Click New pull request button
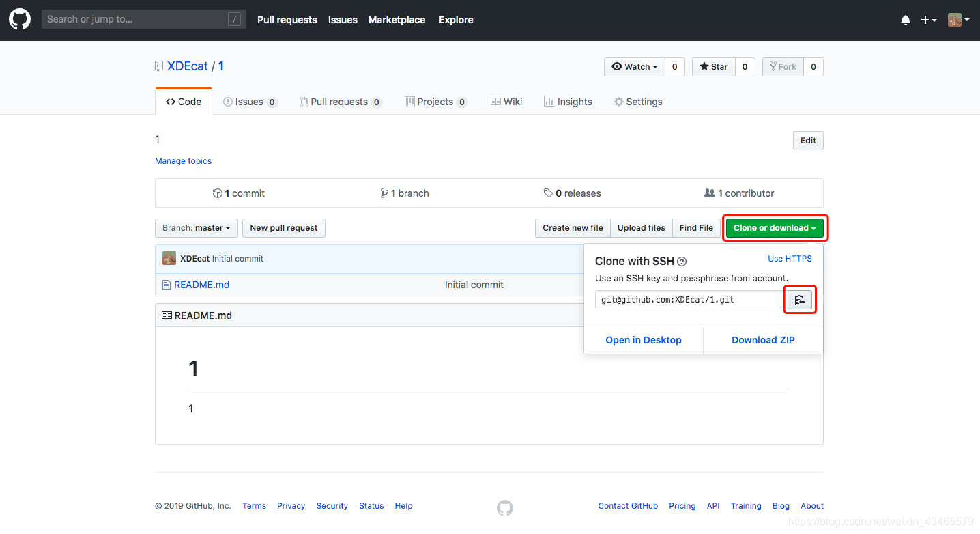Image resolution: width=980 pixels, height=534 pixels. click(x=284, y=228)
